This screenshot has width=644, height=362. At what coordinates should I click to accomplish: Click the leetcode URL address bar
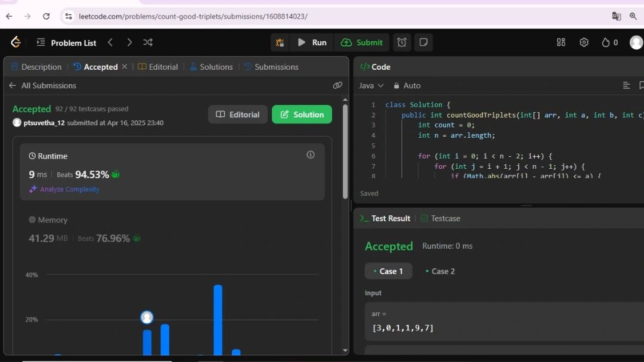(x=193, y=17)
